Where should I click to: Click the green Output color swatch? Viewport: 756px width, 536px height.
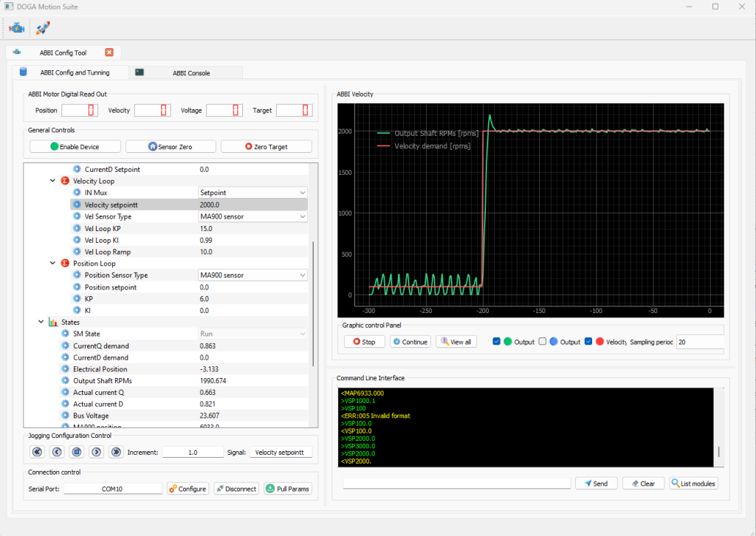(x=508, y=341)
